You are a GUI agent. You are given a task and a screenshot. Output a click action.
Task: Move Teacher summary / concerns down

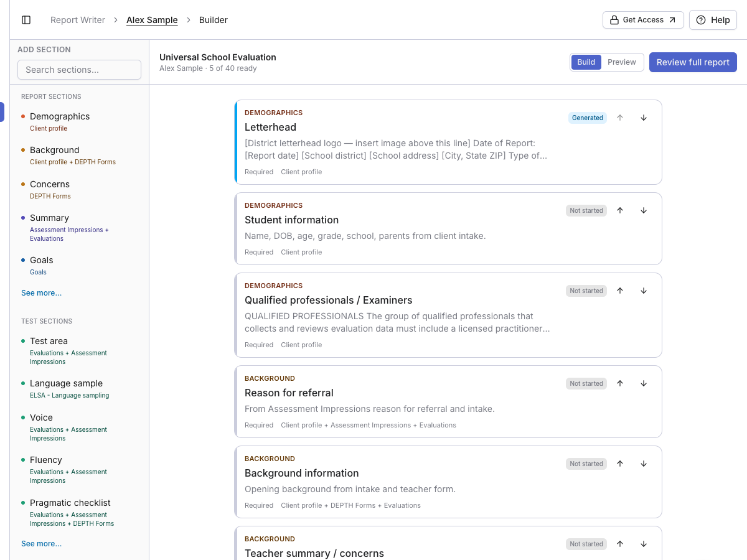tap(644, 544)
